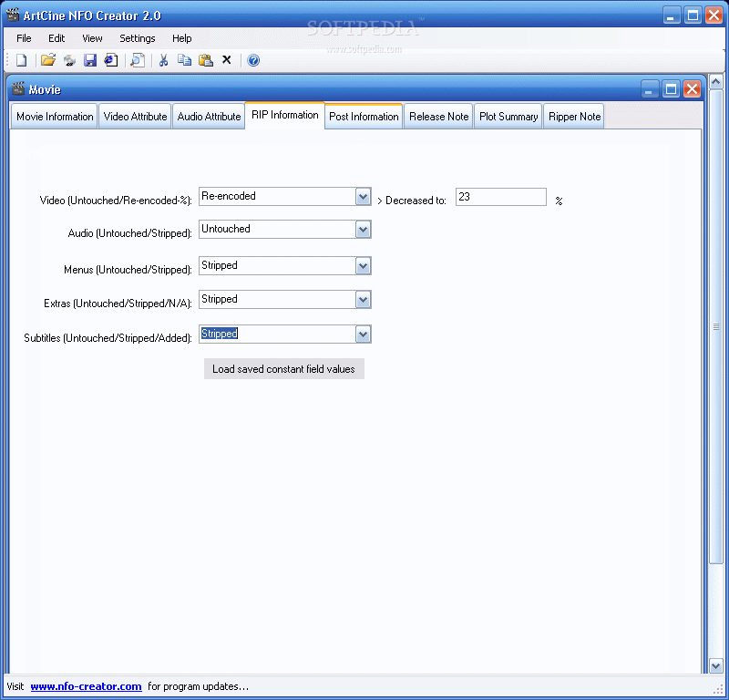Switch to the Release Note tab
This screenshot has height=700, width=729.
[438, 117]
